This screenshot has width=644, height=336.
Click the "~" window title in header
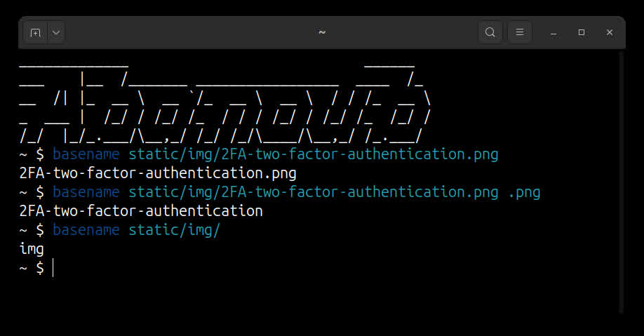pyautogui.click(x=322, y=32)
